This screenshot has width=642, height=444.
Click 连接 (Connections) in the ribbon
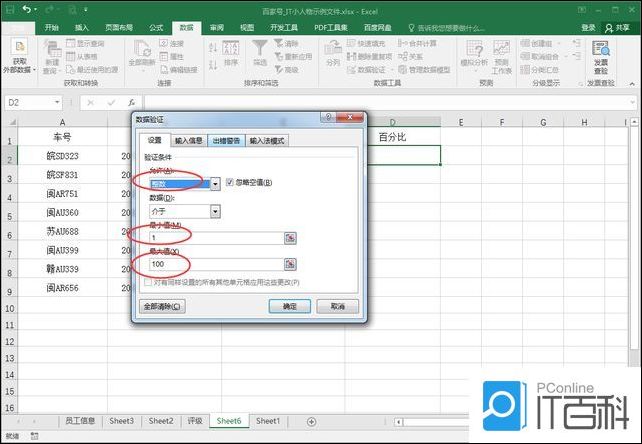172,43
